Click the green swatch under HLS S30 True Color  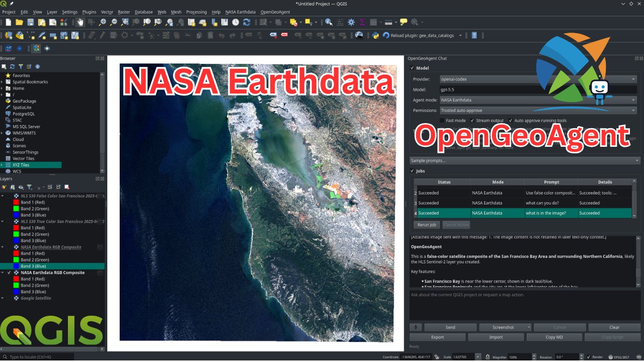[17, 234]
